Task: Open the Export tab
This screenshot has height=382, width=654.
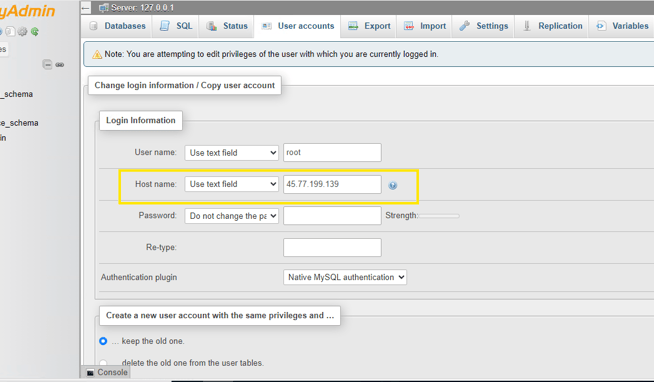Action: pyautogui.click(x=369, y=26)
